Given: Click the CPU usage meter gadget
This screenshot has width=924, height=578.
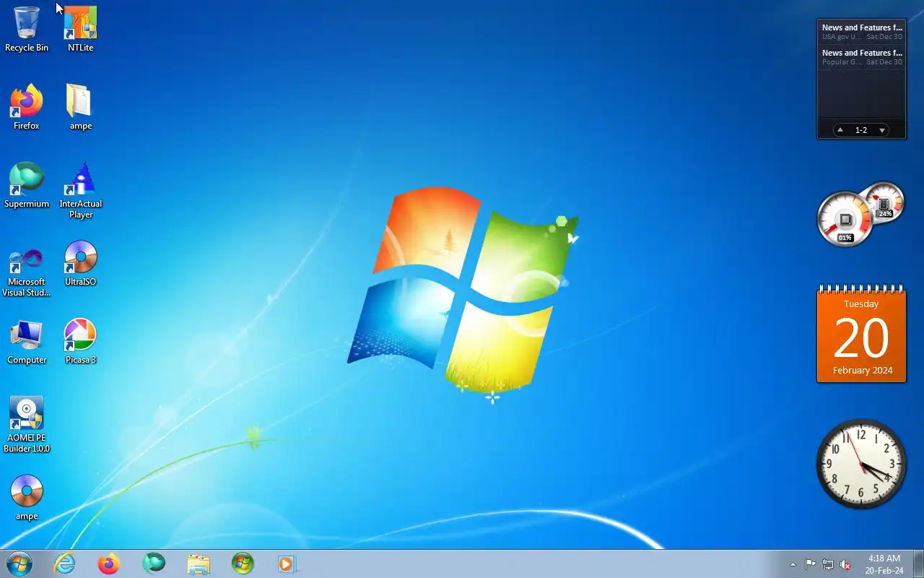Looking at the screenshot, I should [x=845, y=219].
